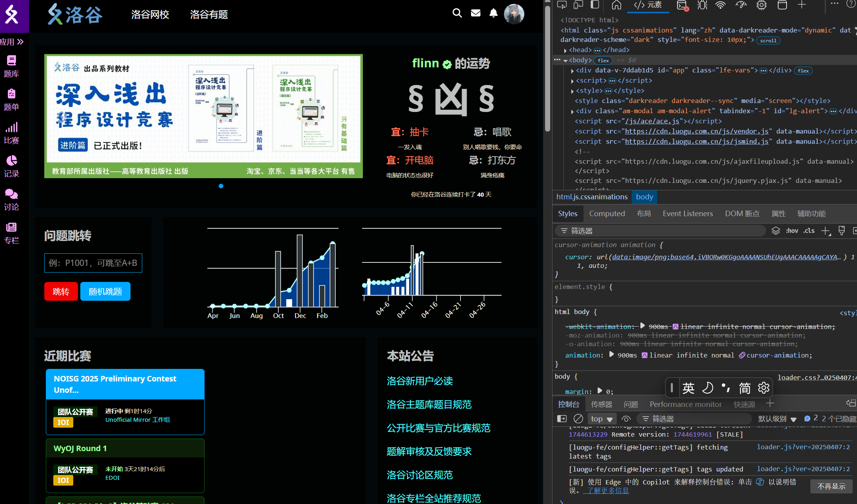Image resolution: width=857 pixels, height=504 pixels.
Task: Click the 不再显示 button
Action: 831,486
